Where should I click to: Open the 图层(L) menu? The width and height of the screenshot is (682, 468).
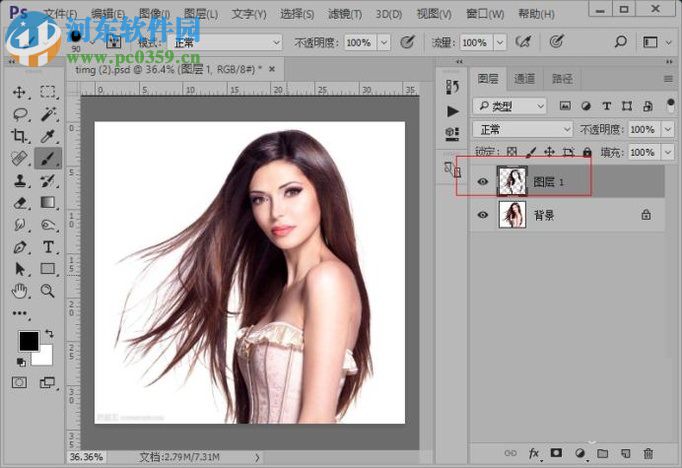(201, 14)
